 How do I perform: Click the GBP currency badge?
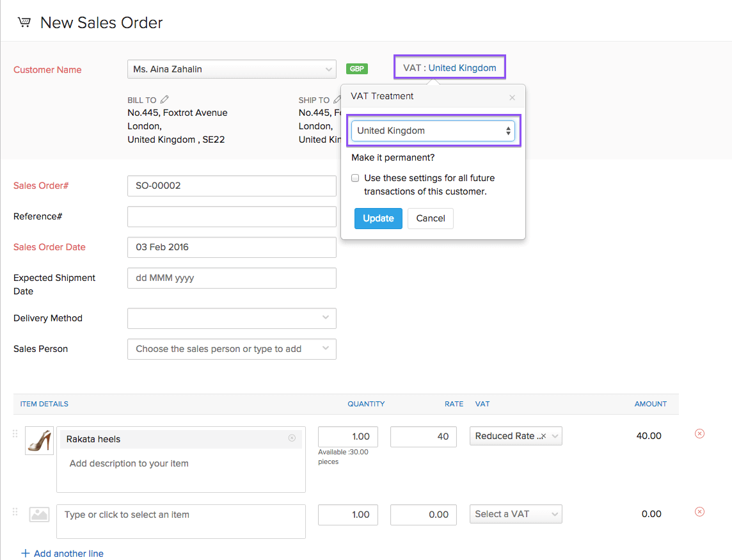pyautogui.click(x=356, y=68)
